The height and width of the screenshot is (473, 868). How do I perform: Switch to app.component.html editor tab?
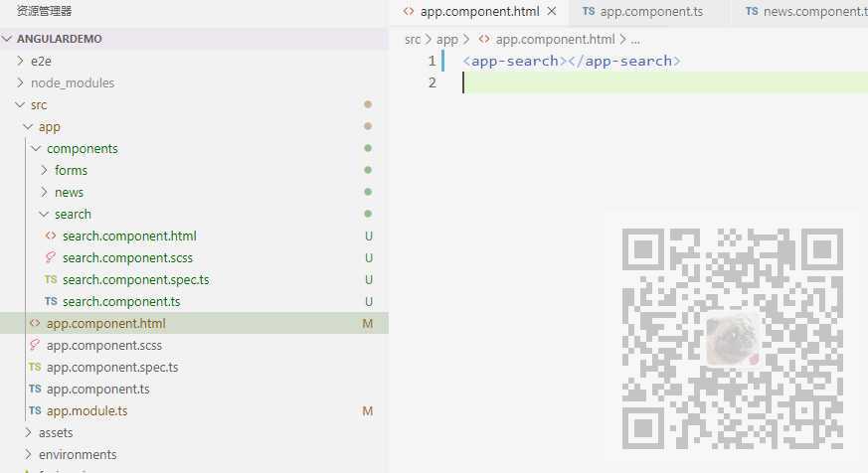coord(479,12)
